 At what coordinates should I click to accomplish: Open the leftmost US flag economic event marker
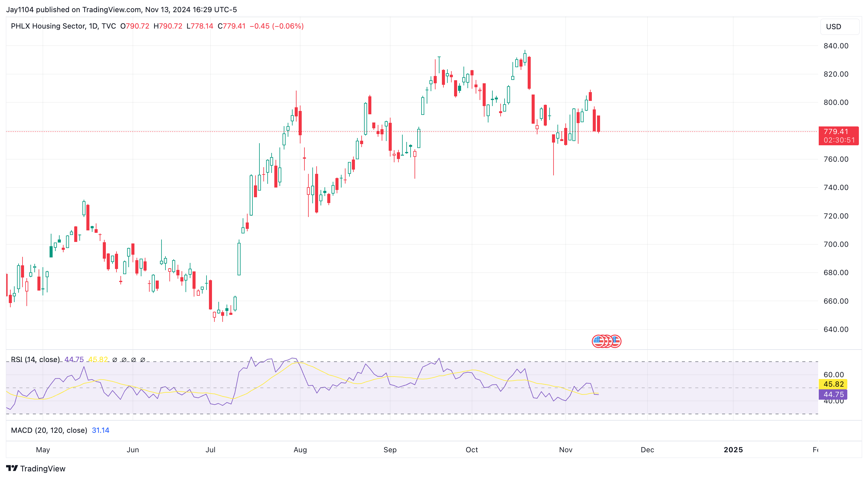(598, 341)
